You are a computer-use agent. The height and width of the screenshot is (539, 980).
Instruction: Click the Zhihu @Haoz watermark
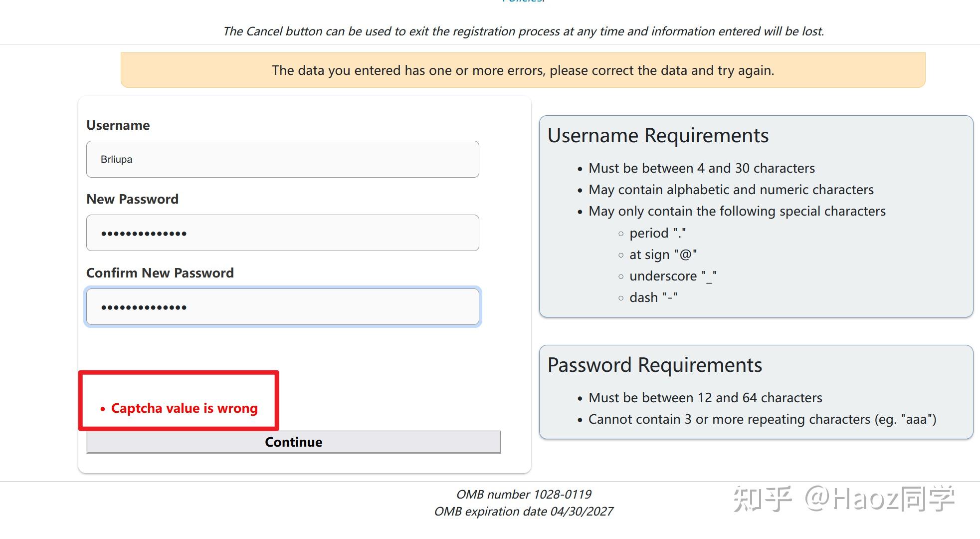click(x=843, y=499)
